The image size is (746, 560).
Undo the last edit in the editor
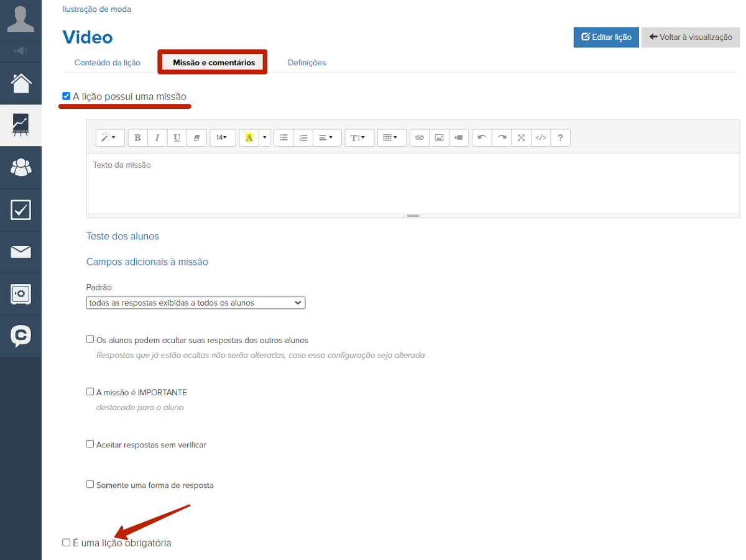[x=482, y=138]
